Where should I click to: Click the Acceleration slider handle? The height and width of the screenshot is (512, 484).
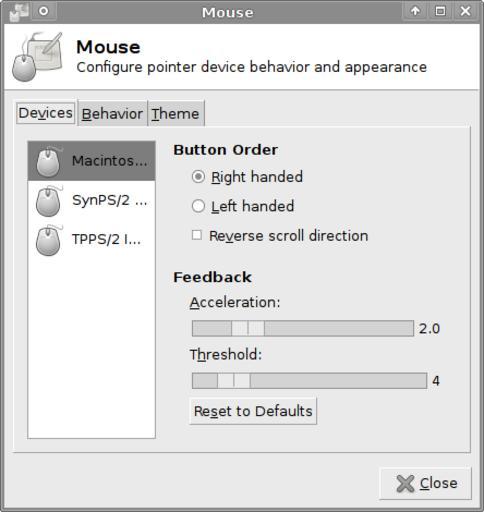click(x=248, y=329)
